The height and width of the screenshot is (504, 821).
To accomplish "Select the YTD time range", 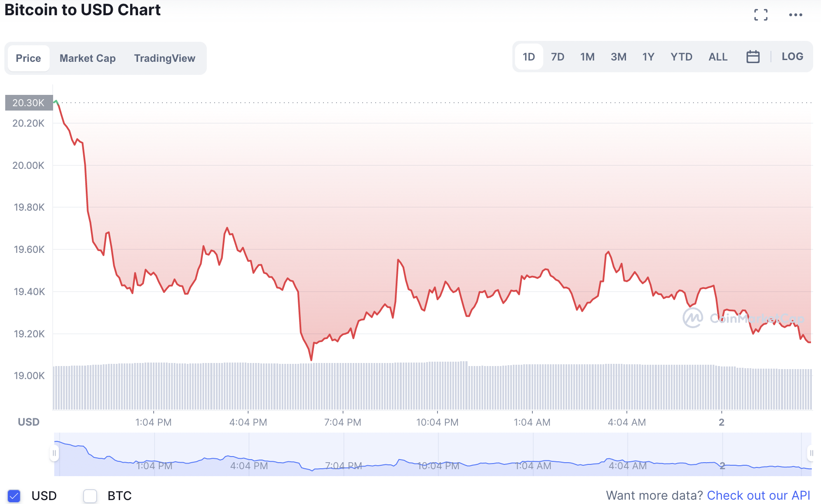I will click(x=681, y=57).
